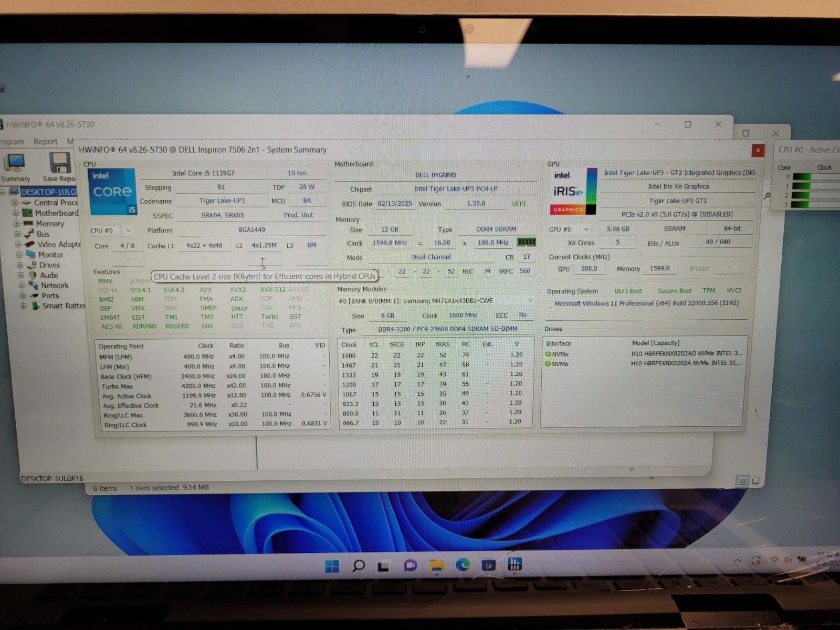Click the Intel Core i5 logo

pos(113,192)
